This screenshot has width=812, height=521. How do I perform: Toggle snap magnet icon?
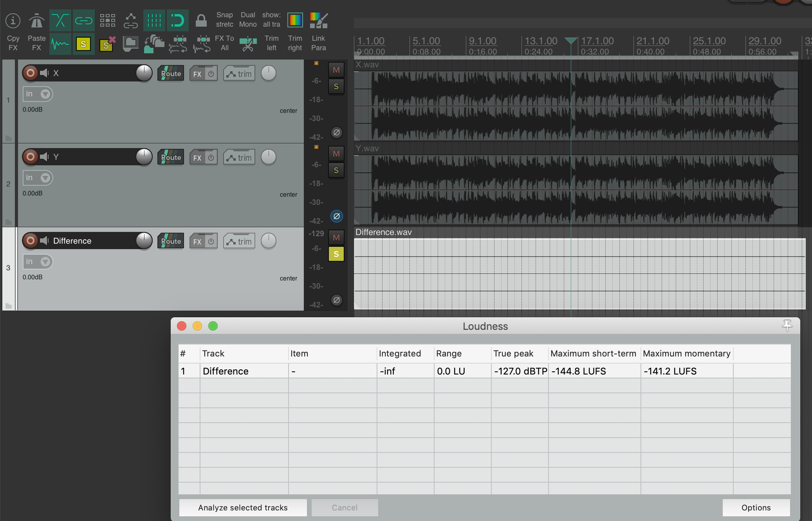(177, 20)
